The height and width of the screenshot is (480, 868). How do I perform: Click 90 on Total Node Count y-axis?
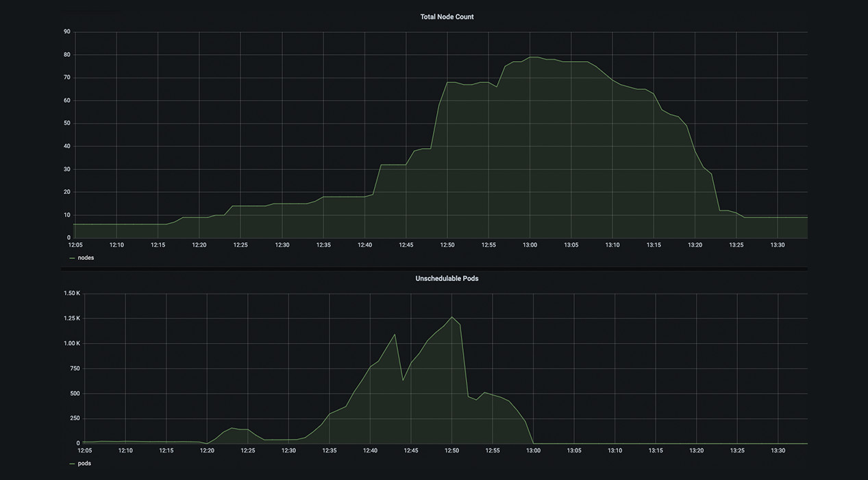(66, 32)
